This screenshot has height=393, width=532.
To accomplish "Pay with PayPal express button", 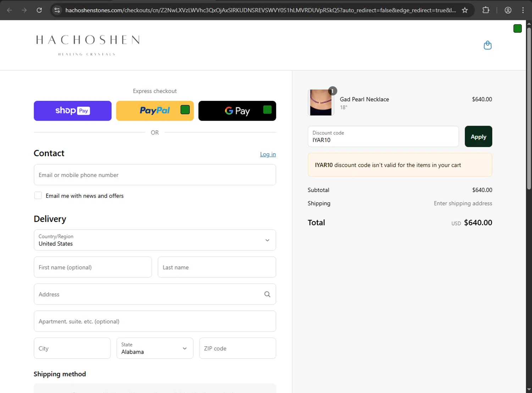I will 155,111.
